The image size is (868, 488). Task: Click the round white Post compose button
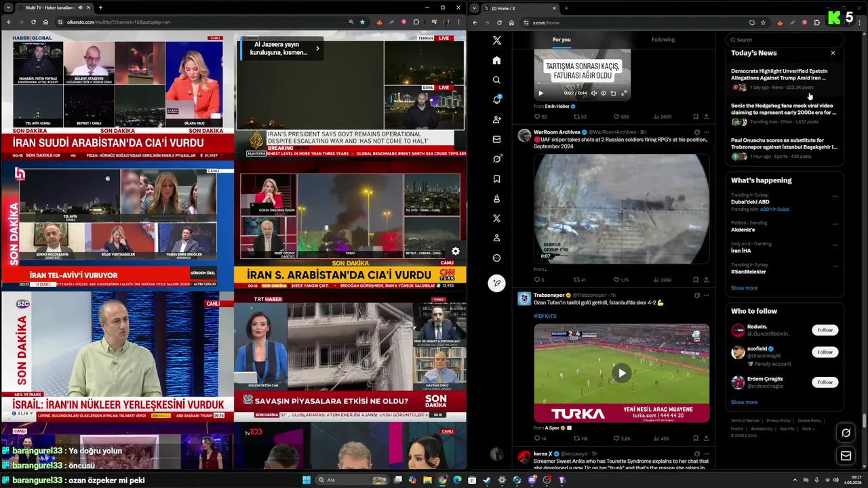[x=496, y=283]
